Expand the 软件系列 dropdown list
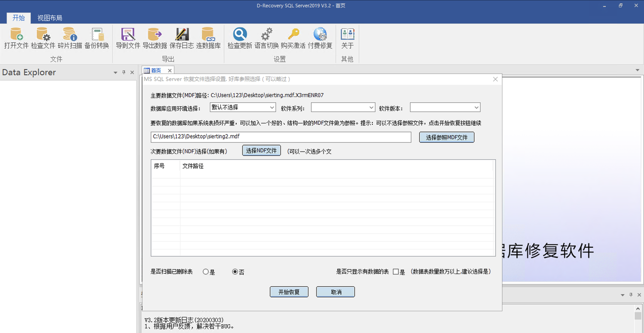This screenshot has width=644, height=333. (x=371, y=107)
